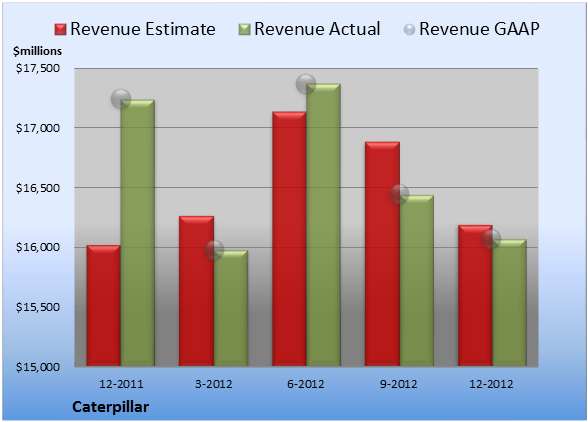This screenshot has width=588, height=422.
Task: Click the $17,500 axis value
Action: [x=38, y=68]
